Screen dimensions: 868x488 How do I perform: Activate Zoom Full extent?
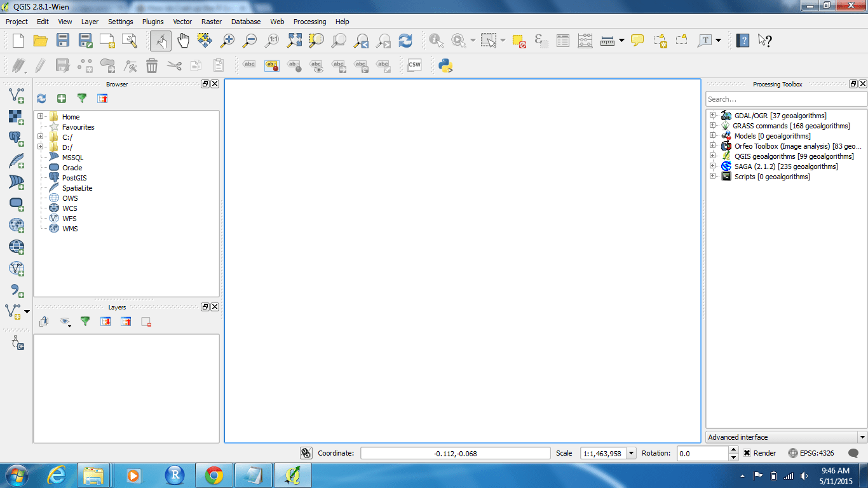294,40
